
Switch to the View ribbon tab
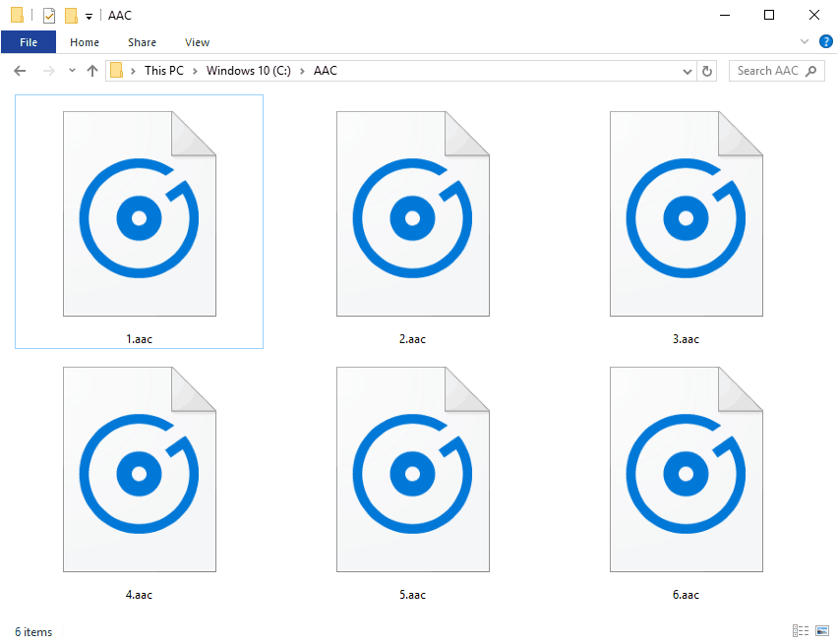coord(197,42)
